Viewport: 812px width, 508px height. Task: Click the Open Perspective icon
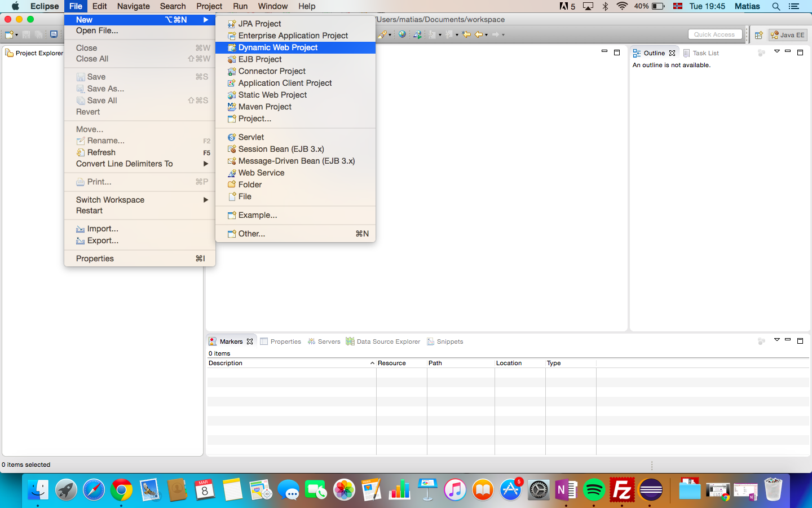pyautogui.click(x=759, y=35)
